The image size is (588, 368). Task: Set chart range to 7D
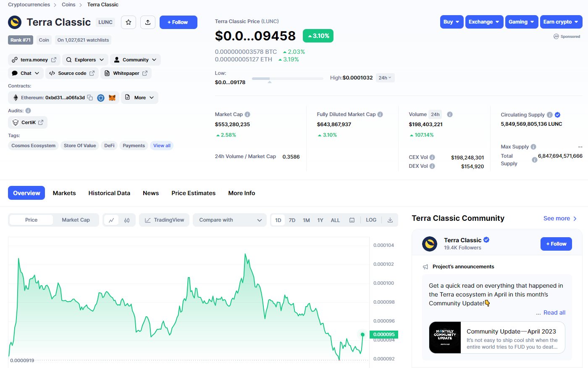[x=292, y=220]
